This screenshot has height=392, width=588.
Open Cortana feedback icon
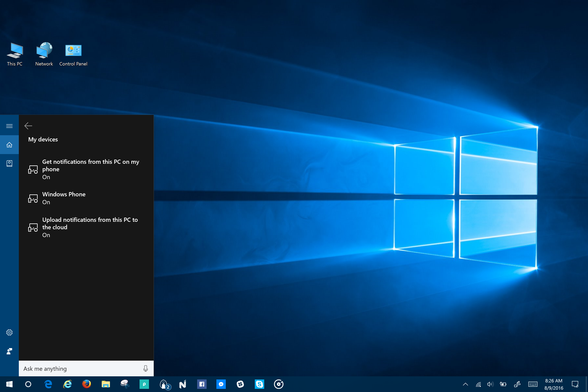pyautogui.click(x=9, y=351)
